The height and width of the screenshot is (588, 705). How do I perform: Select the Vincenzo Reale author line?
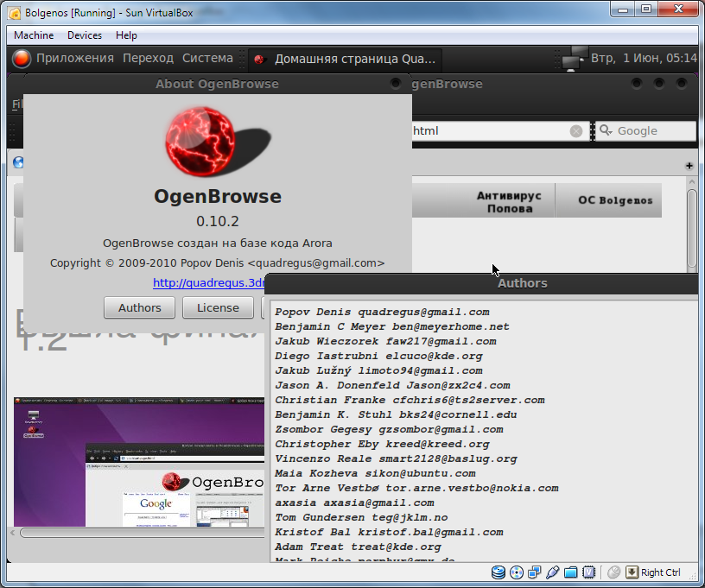tap(396, 458)
